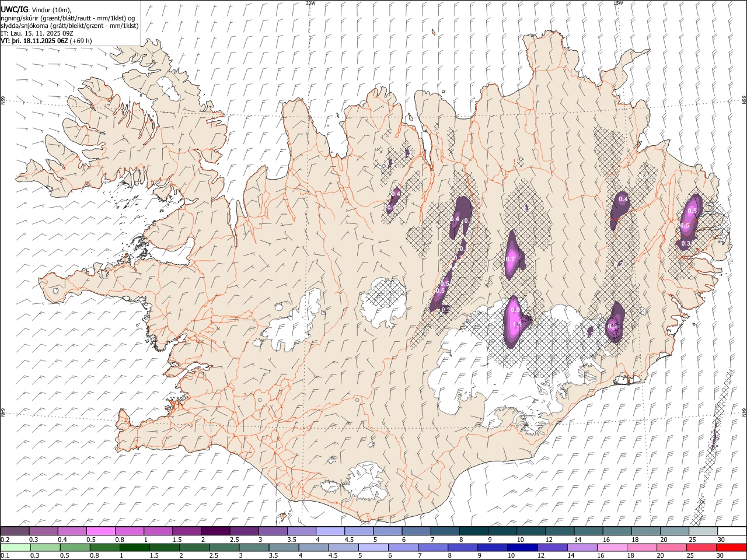
Task: Pick the violet 12 swatch in the lower legend row
Action: coord(552,548)
